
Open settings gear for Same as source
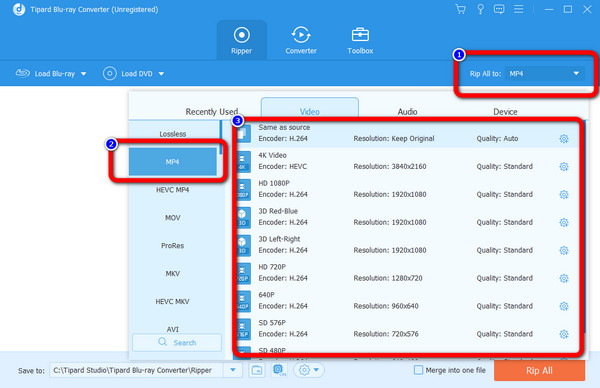pyautogui.click(x=564, y=139)
